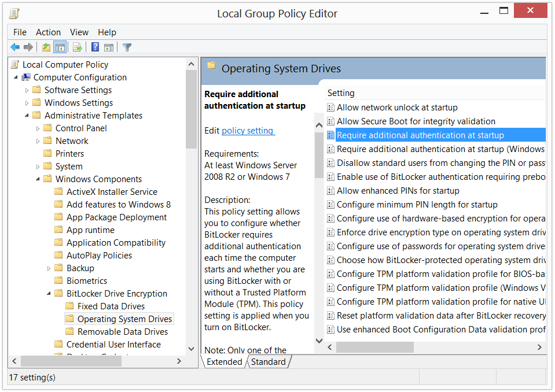This screenshot has width=555, height=392.
Task: Expand the Backup folder
Action: pyautogui.click(x=49, y=268)
